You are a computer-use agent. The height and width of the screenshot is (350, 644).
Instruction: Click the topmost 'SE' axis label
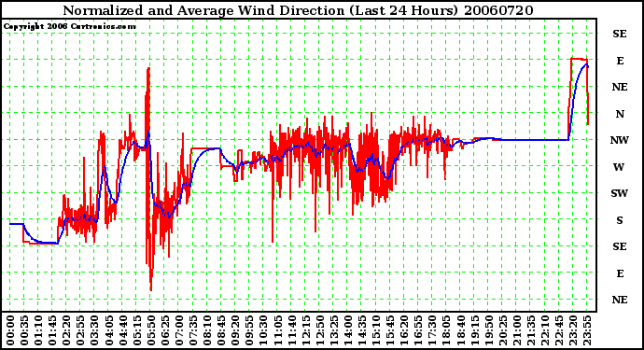pyautogui.click(x=620, y=34)
